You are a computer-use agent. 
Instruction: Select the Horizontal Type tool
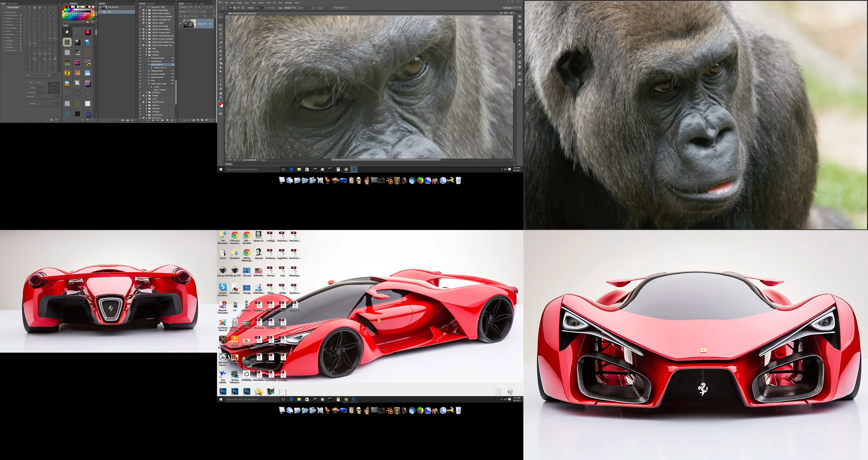tap(221, 80)
